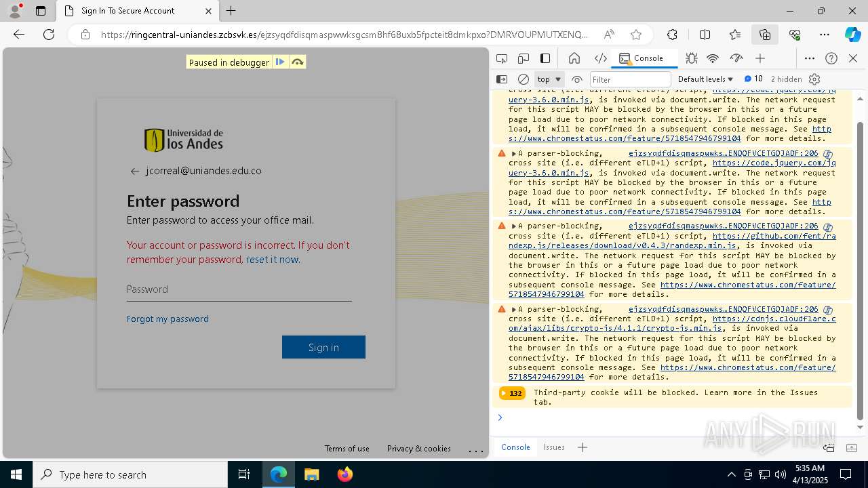Open DevTools Welcome home tab

pyautogui.click(x=574, y=58)
